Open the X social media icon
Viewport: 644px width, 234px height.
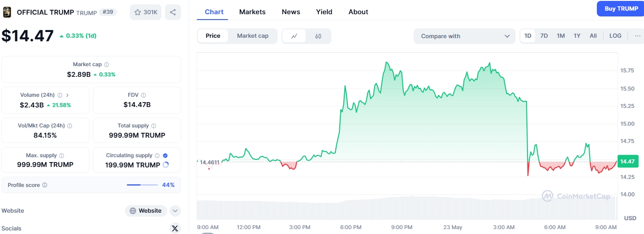(175, 228)
